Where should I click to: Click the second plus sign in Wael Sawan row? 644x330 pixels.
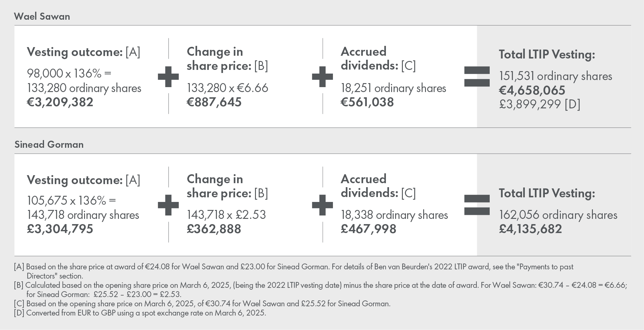(x=322, y=76)
